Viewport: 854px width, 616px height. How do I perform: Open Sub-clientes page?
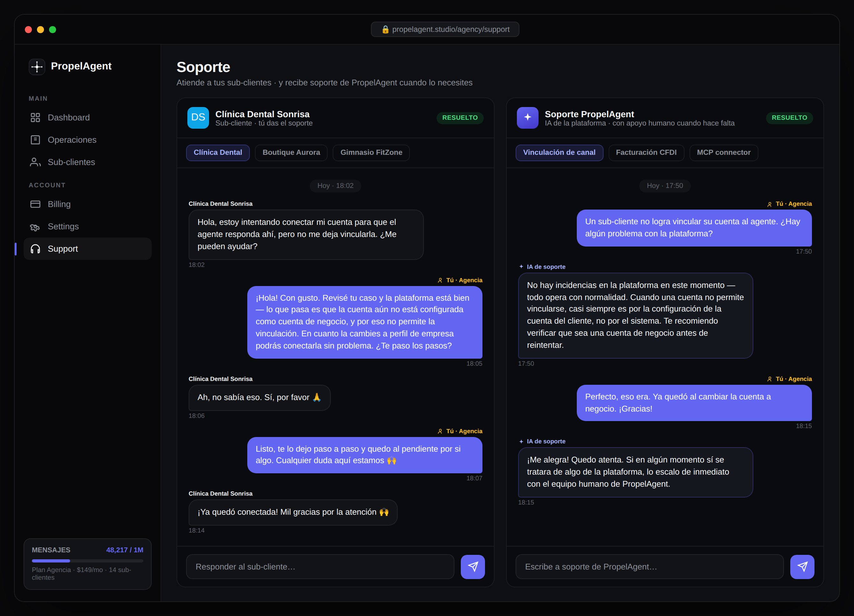[x=87, y=162]
